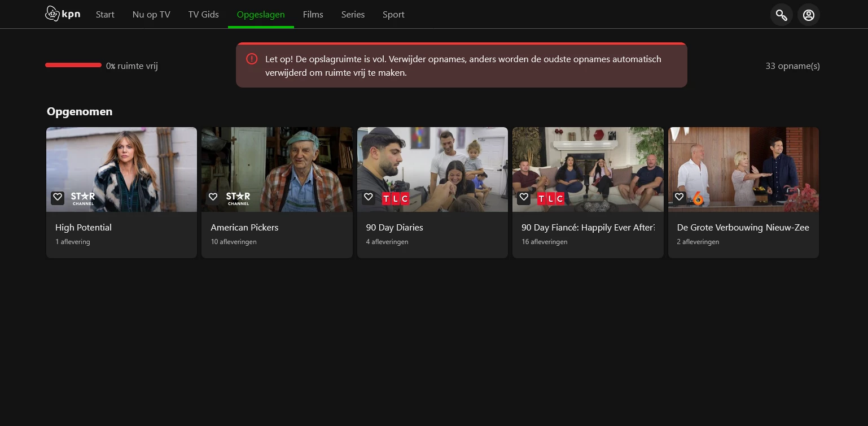This screenshot has width=868, height=426.
Task: Open De Grote Verbouwing Nieuw-Zee thumbnail
Action: [743, 169]
